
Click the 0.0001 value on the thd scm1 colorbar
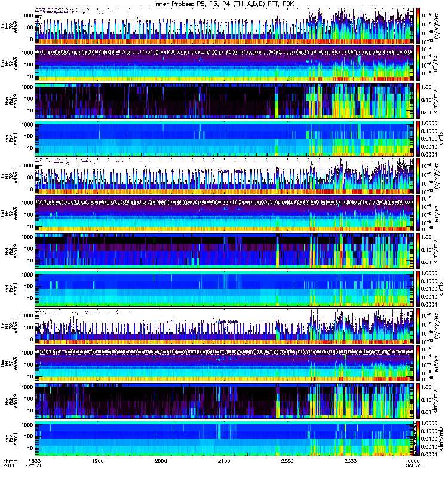click(x=429, y=304)
